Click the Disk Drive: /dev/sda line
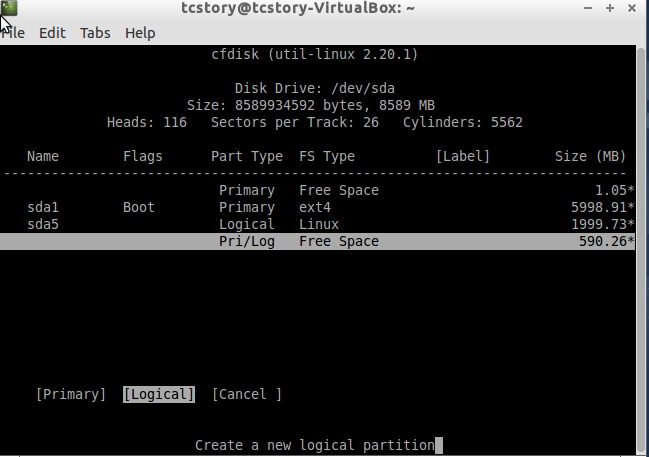Image resolution: width=649 pixels, height=457 pixels. click(x=315, y=89)
